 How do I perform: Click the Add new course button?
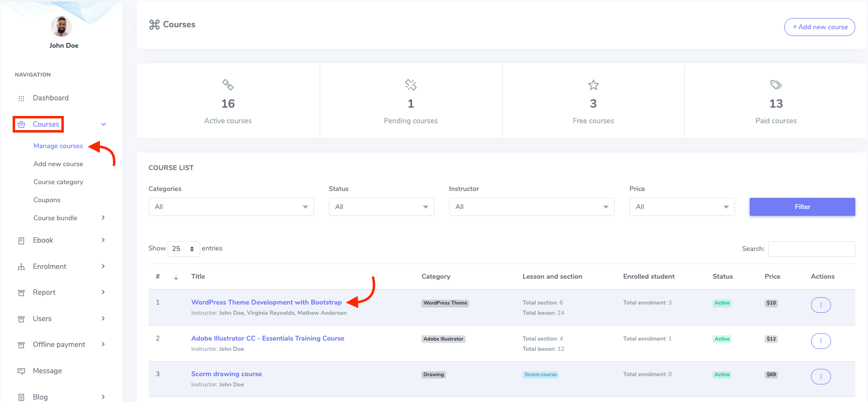(x=819, y=27)
